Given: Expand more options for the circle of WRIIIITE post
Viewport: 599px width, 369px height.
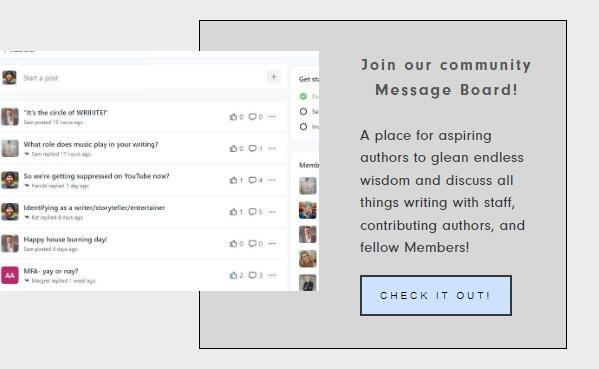Looking at the screenshot, I should pyautogui.click(x=272, y=117).
